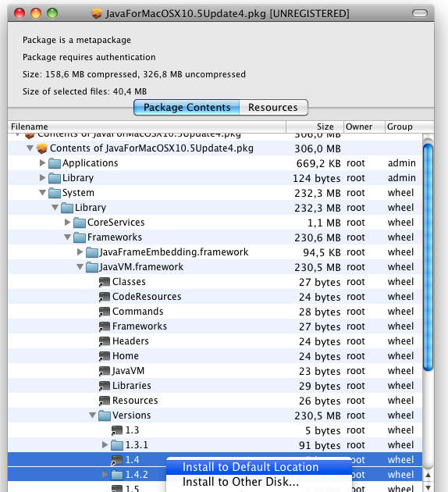This screenshot has height=492, width=448.
Task: Click the vertical scrollbar thumb
Action: tap(428, 257)
